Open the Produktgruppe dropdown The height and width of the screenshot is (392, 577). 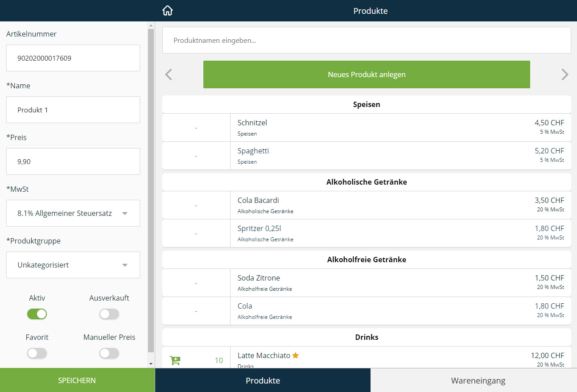(x=73, y=265)
